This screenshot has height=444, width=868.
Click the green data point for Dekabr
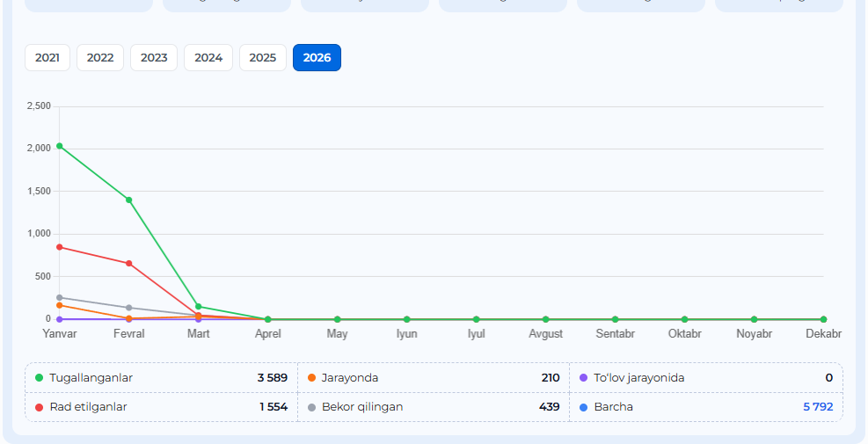click(823, 319)
